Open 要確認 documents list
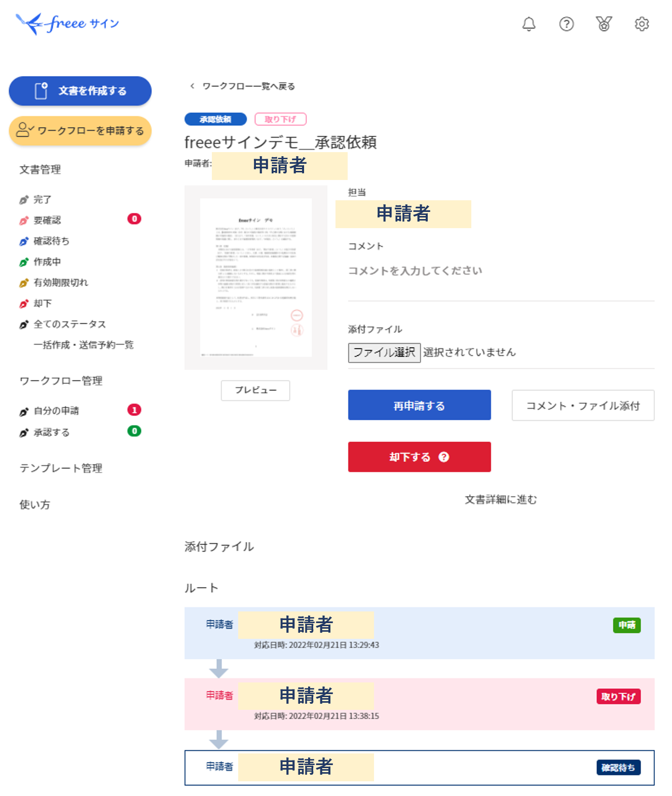672x796 pixels. click(x=47, y=221)
